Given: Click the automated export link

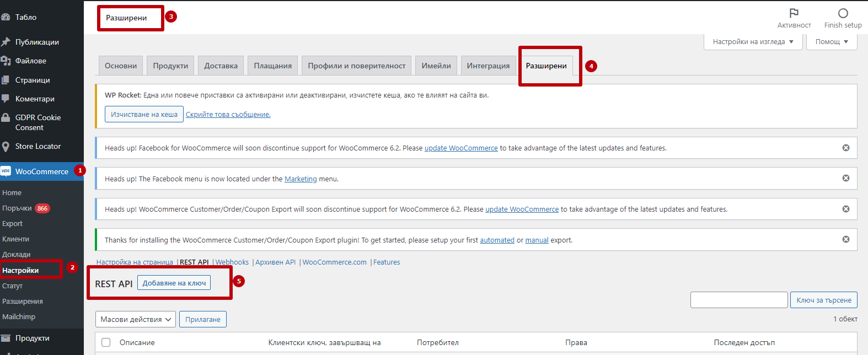Looking at the screenshot, I should (497, 240).
